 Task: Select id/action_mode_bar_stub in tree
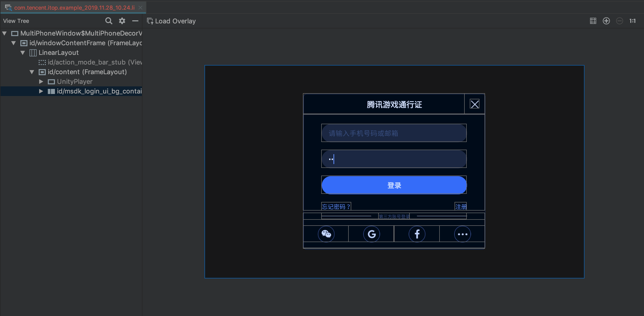click(94, 62)
